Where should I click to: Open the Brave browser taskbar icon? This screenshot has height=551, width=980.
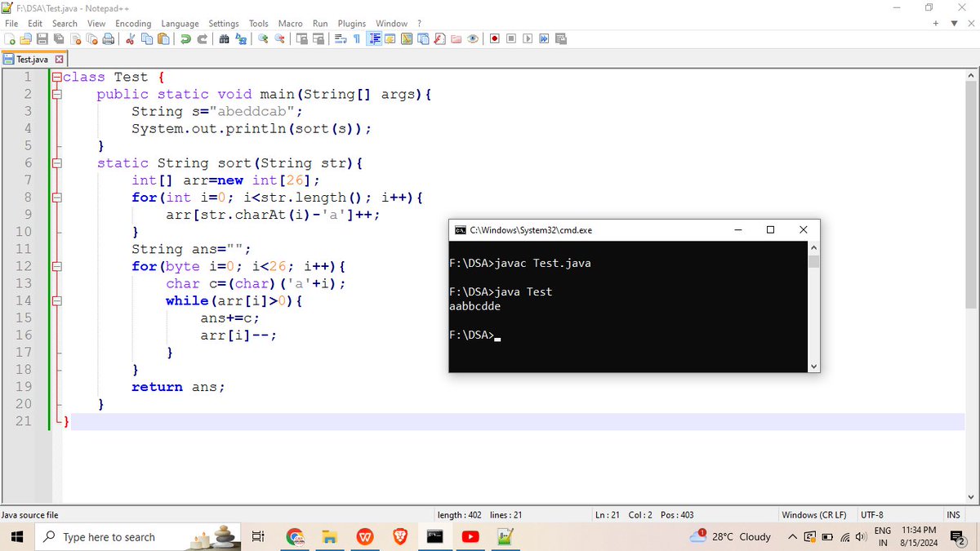click(x=399, y=537)
